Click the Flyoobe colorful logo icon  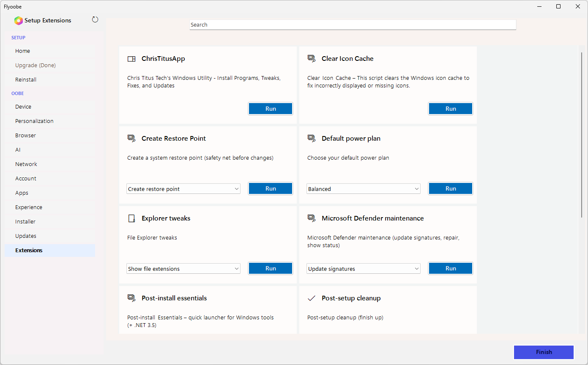[18, 21]
